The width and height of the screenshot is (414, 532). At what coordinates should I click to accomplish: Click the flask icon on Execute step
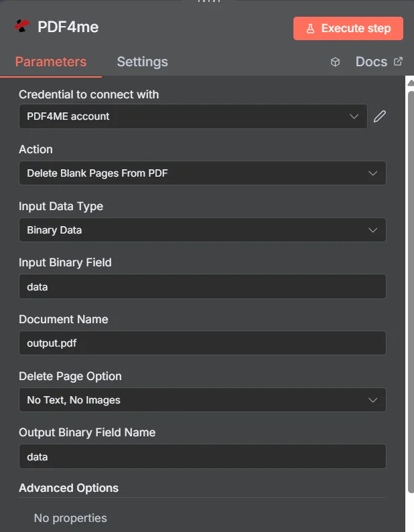310,29
